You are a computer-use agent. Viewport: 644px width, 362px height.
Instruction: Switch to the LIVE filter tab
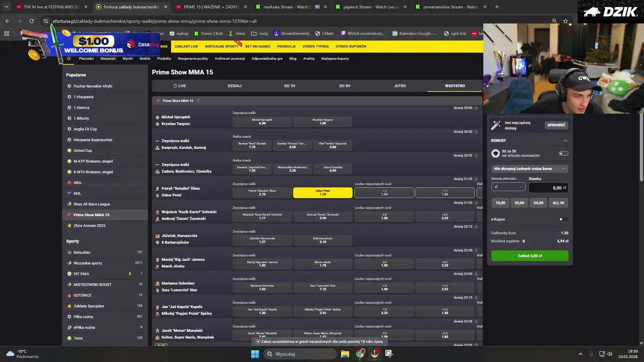point(180,86)
